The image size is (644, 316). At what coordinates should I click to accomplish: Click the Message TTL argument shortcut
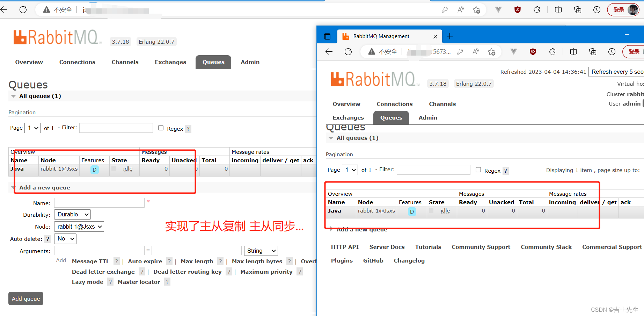(x=90, y=261)
